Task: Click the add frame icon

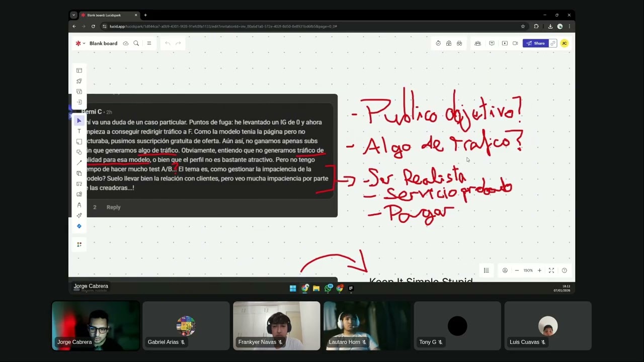Action: [x=79, y=92]
